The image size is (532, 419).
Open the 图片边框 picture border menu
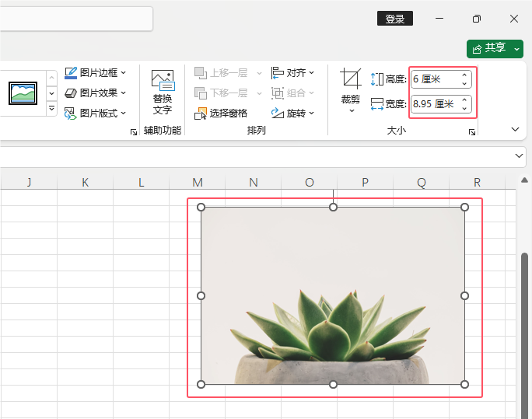pyautogui.click(x=96, y=73)
